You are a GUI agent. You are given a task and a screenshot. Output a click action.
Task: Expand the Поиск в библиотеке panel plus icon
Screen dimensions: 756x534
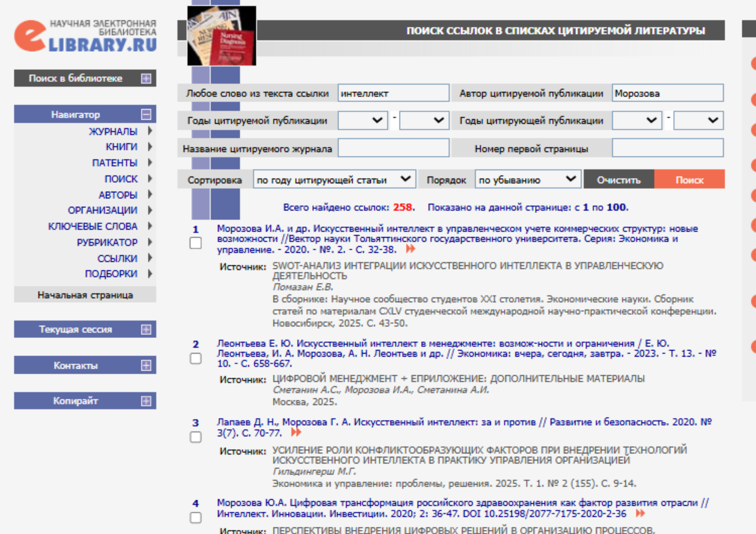click(146, 78)
